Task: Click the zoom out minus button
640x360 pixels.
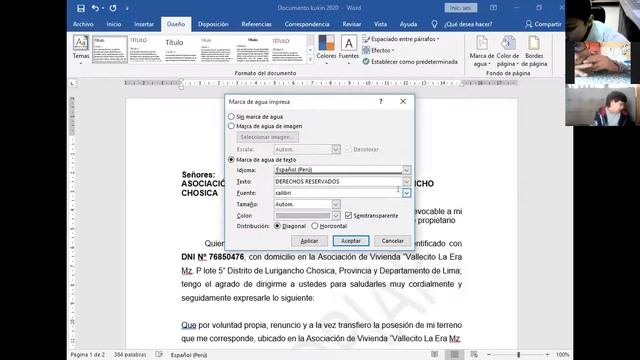Action: click(489, 355)
